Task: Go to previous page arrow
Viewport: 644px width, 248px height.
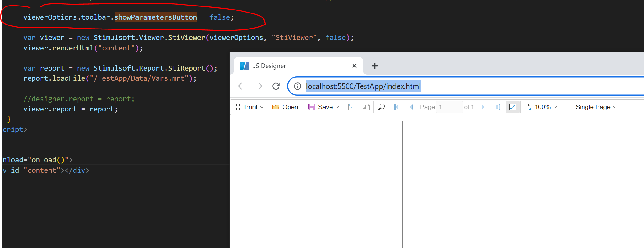Action: point(412,107)
